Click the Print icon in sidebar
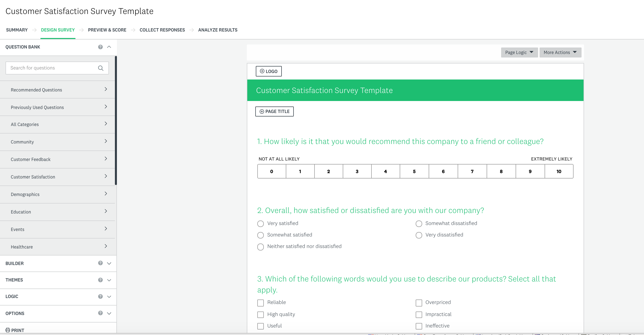The width and height of the screenshot is (644, 335). (8, 330)
